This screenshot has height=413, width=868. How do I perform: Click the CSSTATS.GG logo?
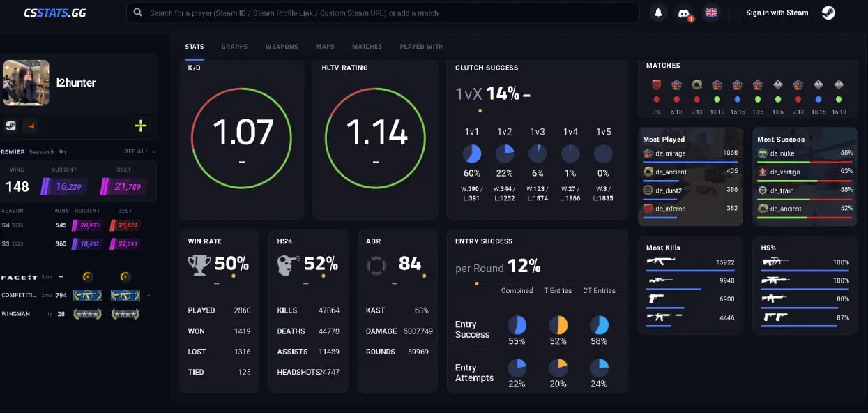55,13
